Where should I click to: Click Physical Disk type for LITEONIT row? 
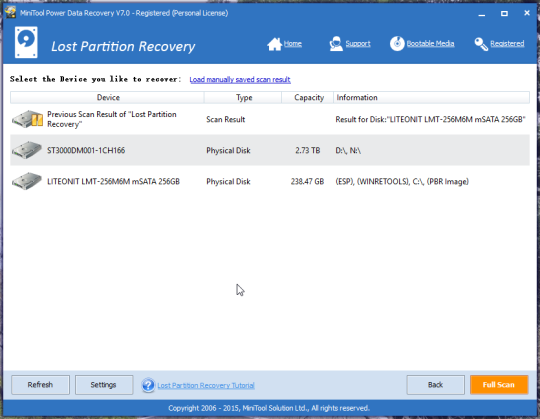point(228,181)
